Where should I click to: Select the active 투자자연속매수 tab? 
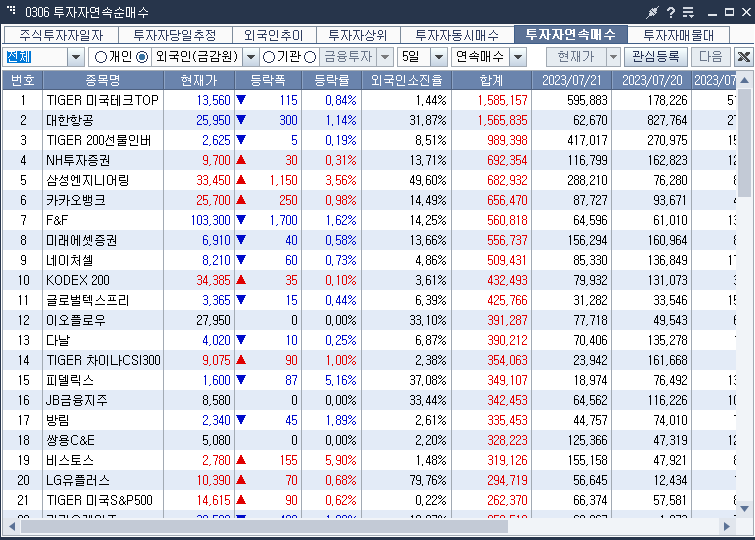(x=571, y=34)
